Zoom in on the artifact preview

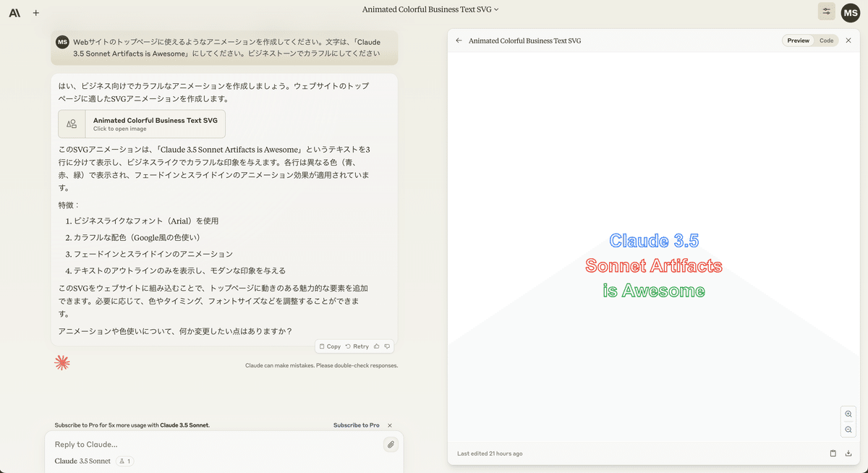[848, 414]
